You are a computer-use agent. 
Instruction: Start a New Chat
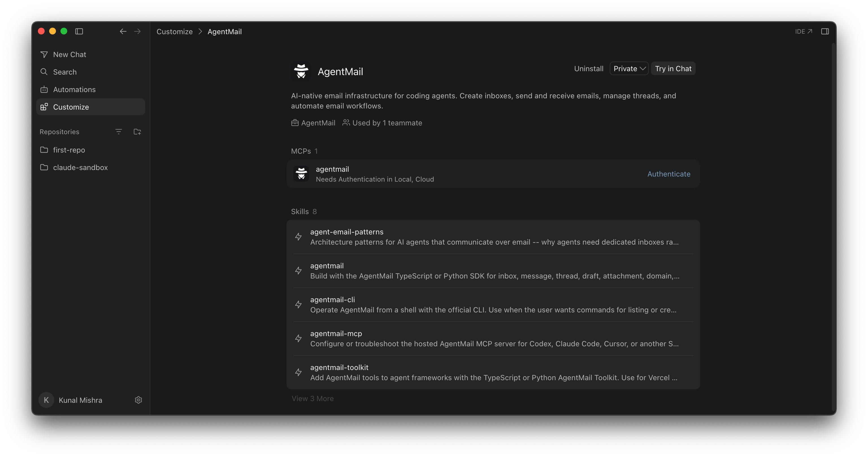coord(91,55)
